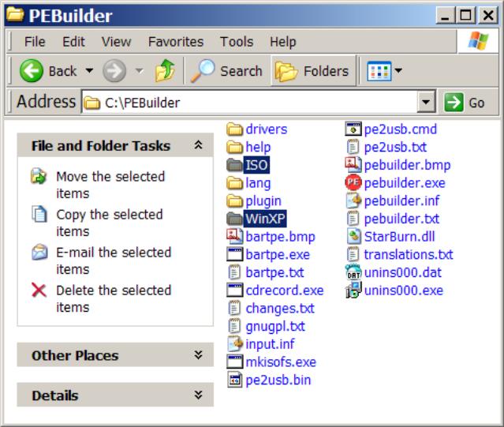Click E-mail the selected items link
This screenshot has width=504, height=427.
[x=114, y=260]
